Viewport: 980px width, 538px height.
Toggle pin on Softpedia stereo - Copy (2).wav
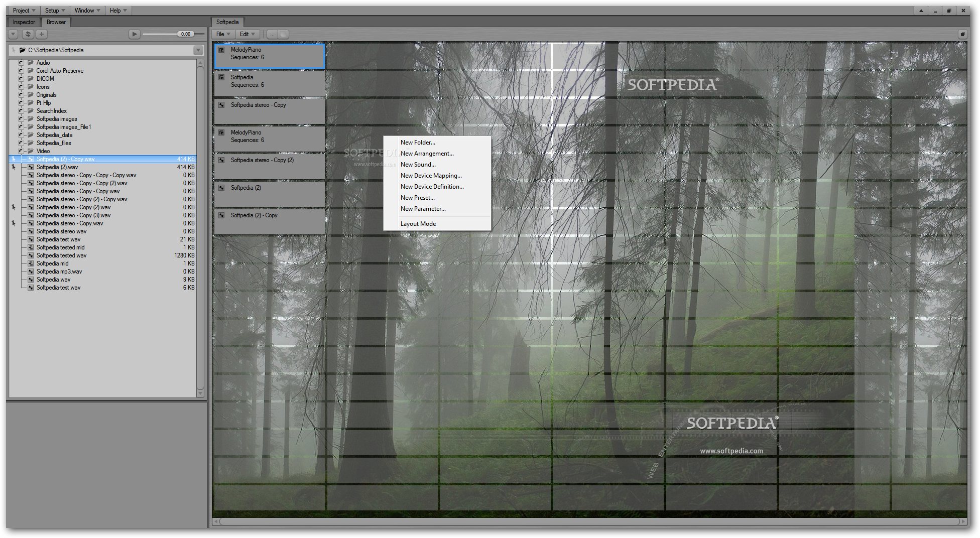coord(14,207)
